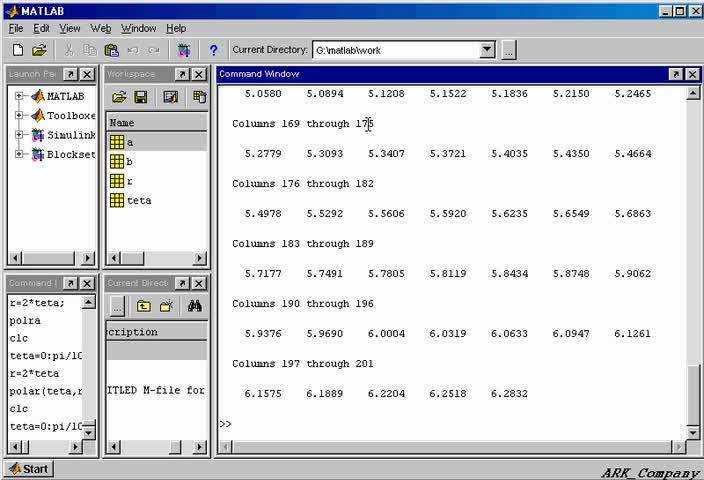Click the Name column header in Workspace
The height and width of the screenshot is (480, 704).
156,123
